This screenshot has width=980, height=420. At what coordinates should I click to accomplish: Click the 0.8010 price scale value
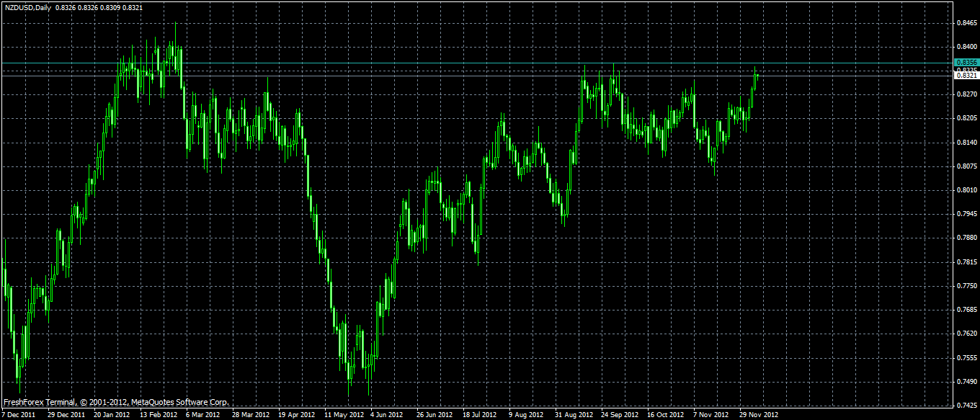966,190
